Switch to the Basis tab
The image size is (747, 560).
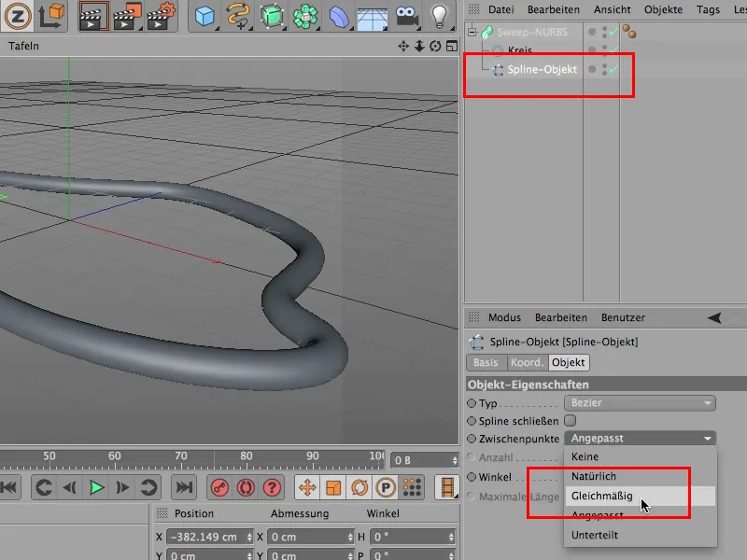click(x=486, y=362)
